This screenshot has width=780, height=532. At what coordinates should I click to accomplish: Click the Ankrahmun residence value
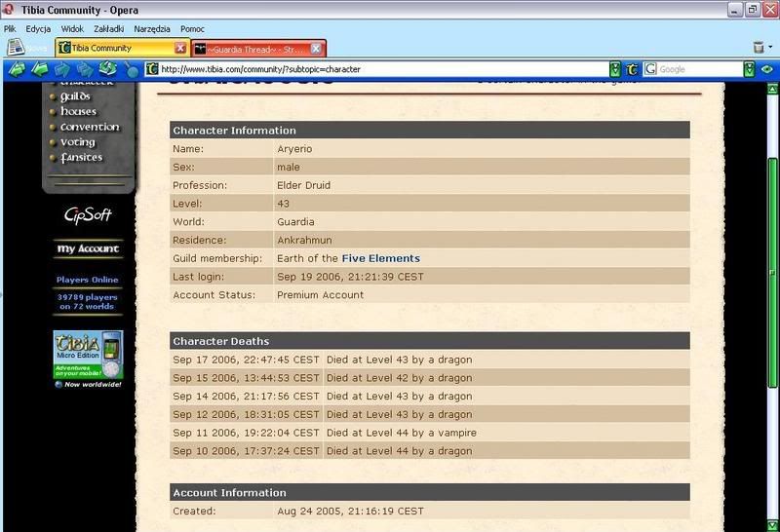pos(304,240)
